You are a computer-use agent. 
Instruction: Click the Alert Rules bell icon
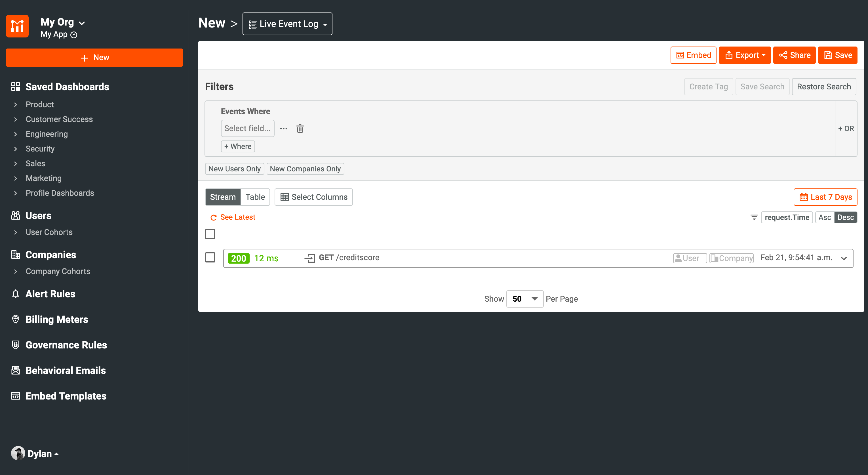(16, 294)
